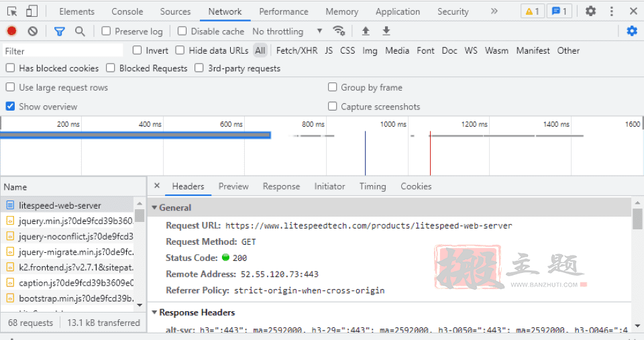Open DevTools three-dot menu
The image size is (644, 340).
point(612,11)
